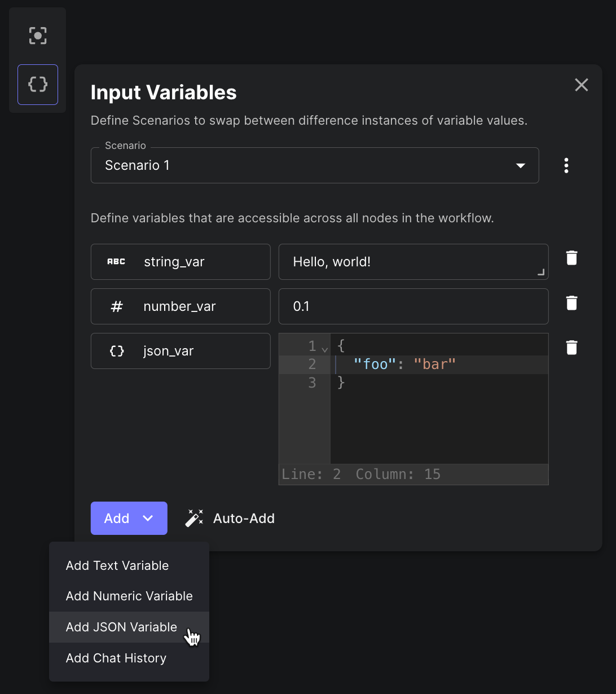Choose Add Chat History menu entry
616x694 pixels.
[x=116, y=658]
